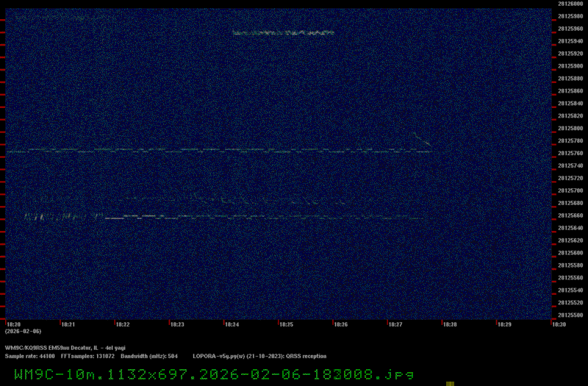Select the Bandwidth (mHz): 504 text
The width and height of the screenshot is (588, 386).
(149, 357)
